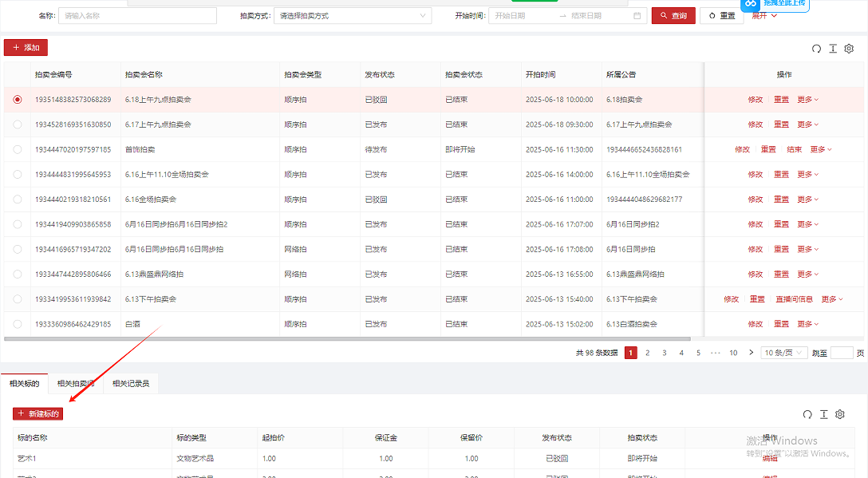Go to page 2

click(x=647, y=353)
